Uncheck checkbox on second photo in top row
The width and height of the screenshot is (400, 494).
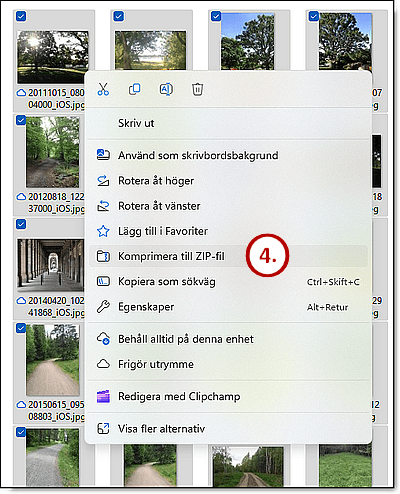point(119,16)
